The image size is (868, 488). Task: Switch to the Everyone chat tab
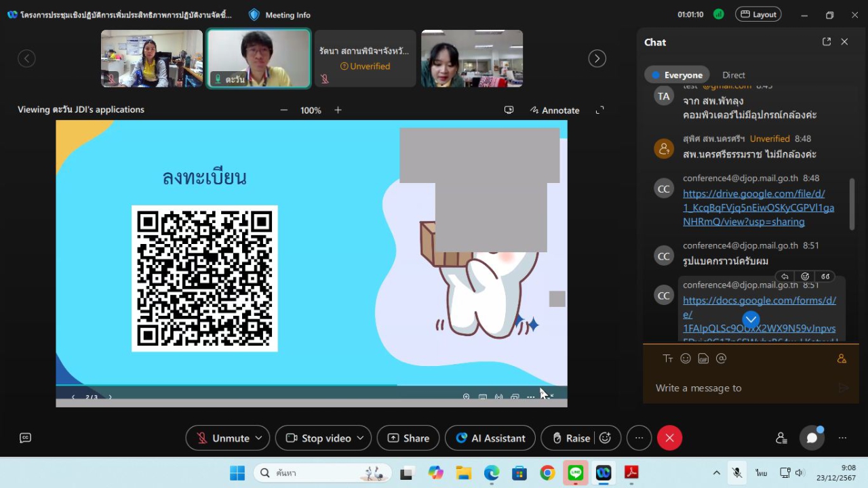(677, 75)
